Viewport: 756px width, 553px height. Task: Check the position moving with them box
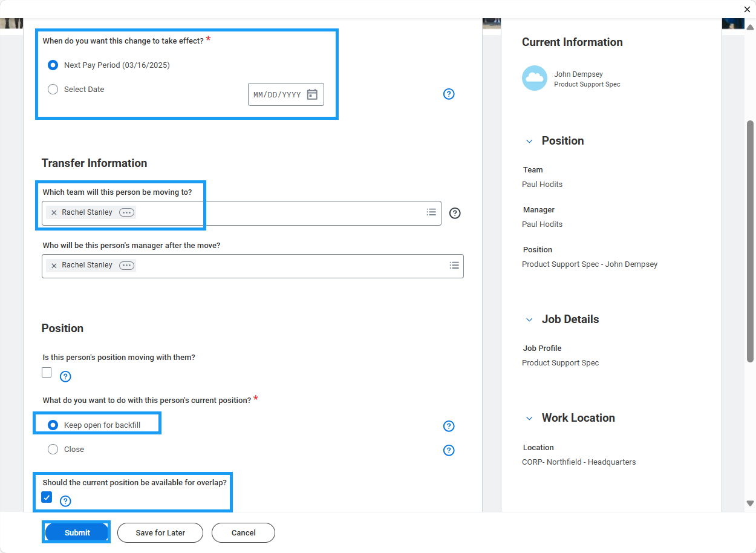[x=47, y=373]
